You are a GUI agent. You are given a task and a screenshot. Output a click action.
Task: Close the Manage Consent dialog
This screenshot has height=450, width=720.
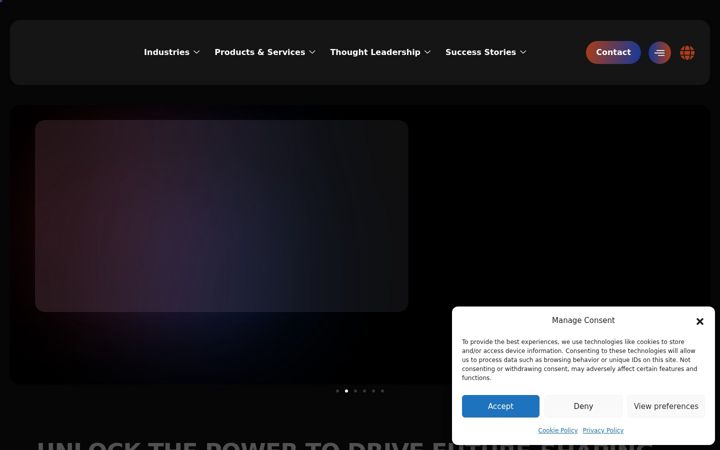point(699,321)
